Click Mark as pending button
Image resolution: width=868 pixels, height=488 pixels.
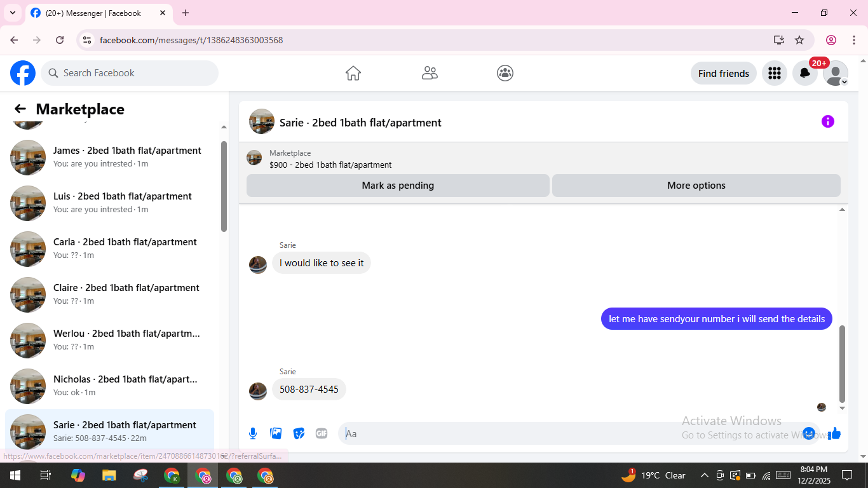point(398,186)
